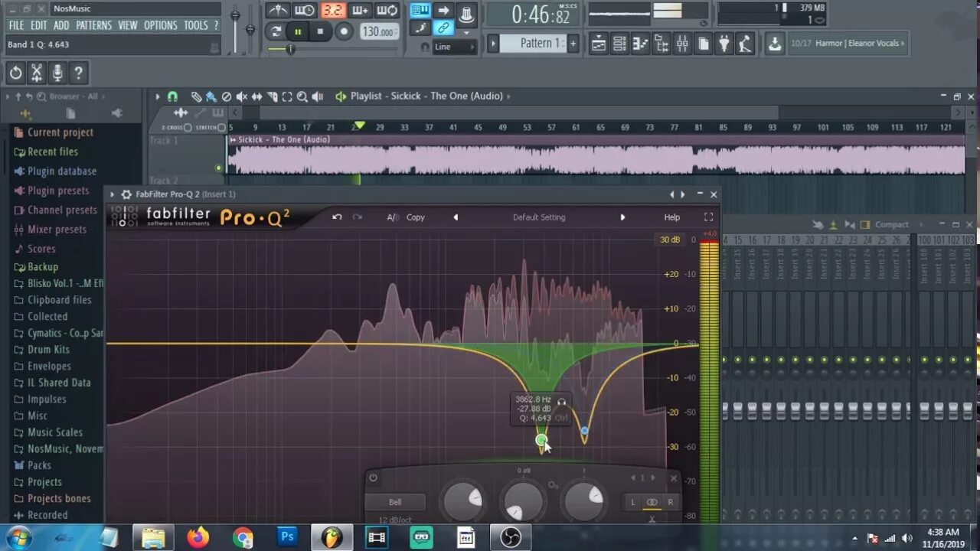Open the EDIT menu

click(x=38, y=25)
